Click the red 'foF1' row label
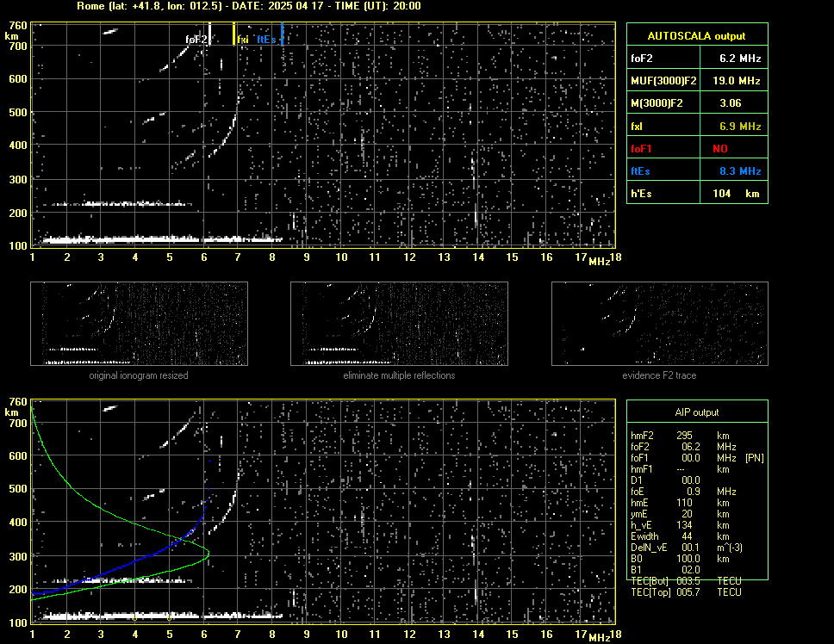Image resolution: width=834 pixels, height=644 pixels. pos(641,149)
